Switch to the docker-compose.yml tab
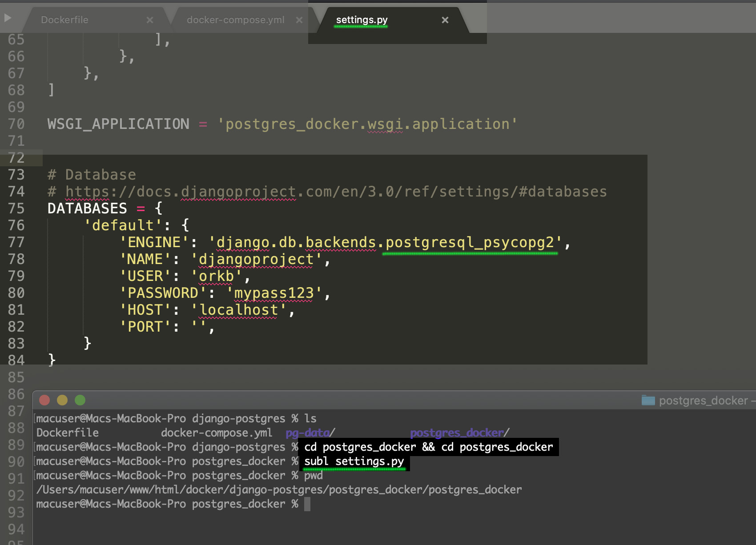This screenshot has height=545, width=756. 235,20
